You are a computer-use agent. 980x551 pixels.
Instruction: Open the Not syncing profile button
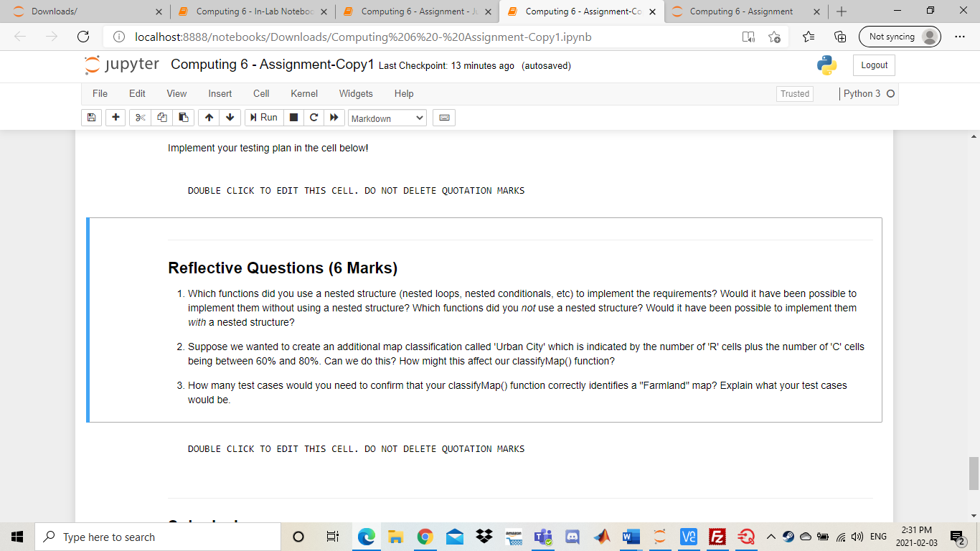900,37
